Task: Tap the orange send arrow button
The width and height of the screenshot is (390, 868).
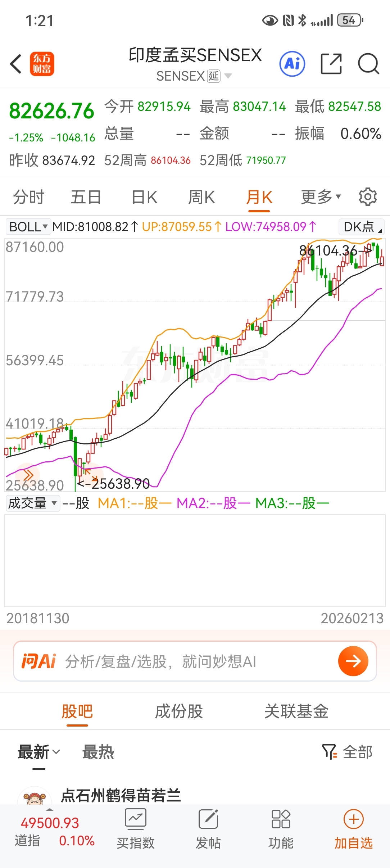Action: pos(353,661)
